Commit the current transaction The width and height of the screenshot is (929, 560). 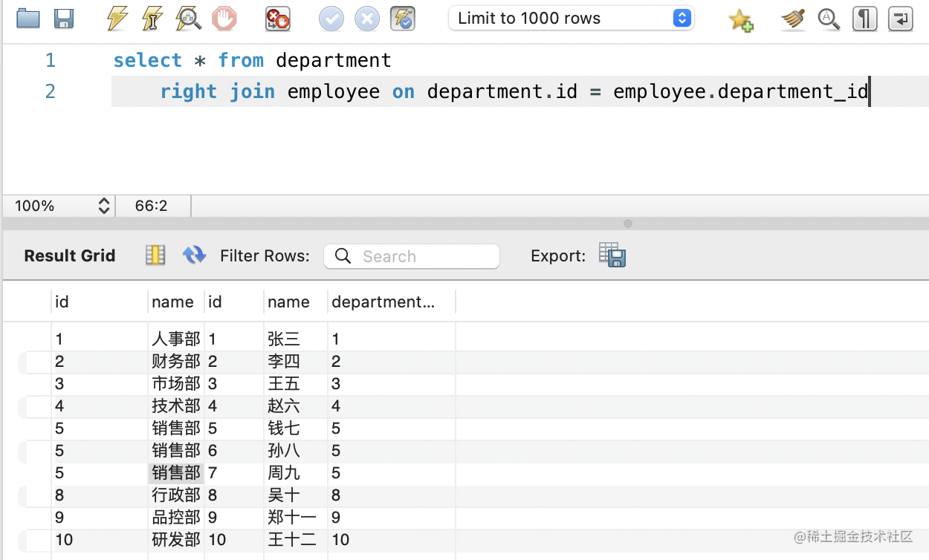tap(331, 19)
